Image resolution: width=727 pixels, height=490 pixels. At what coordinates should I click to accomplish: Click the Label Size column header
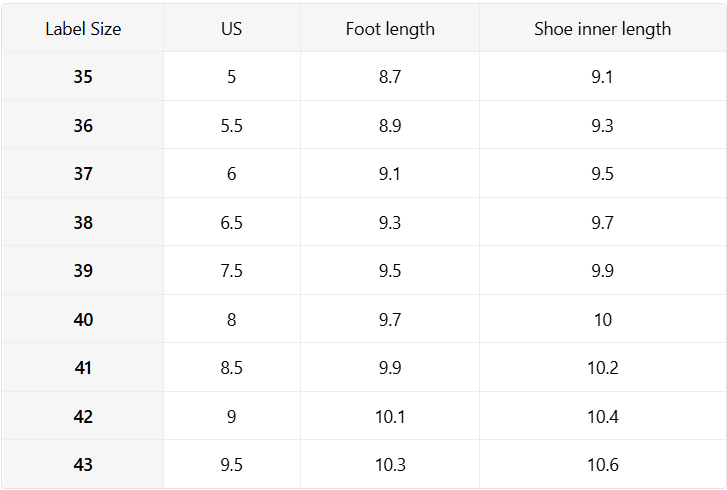[x=83, y=29]
